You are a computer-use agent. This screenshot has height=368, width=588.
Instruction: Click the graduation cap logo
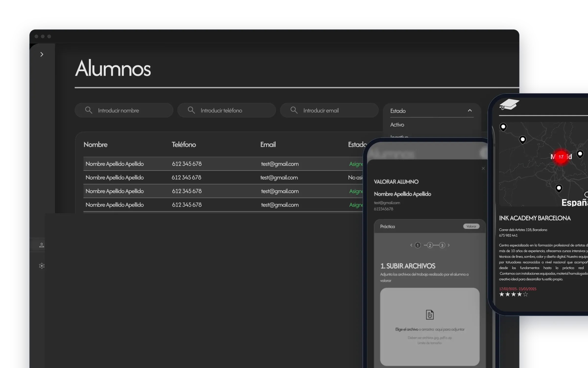point(509,105)
